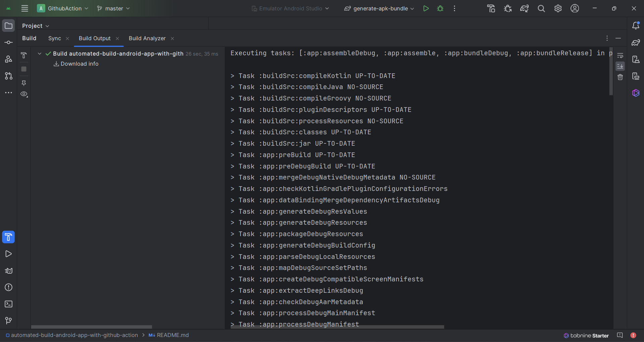Click the README.md breadcrumb

tap(169, 335)
